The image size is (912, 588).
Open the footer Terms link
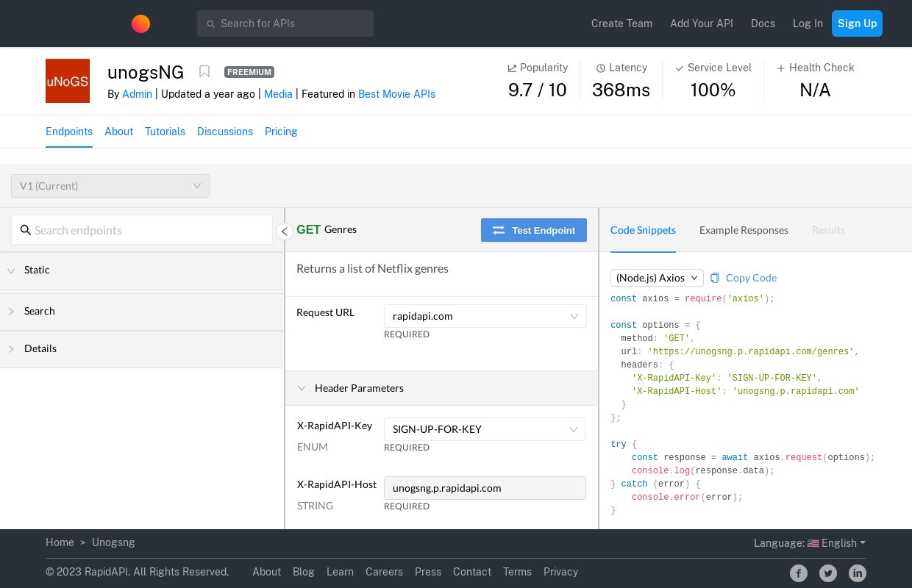point(517,572)
